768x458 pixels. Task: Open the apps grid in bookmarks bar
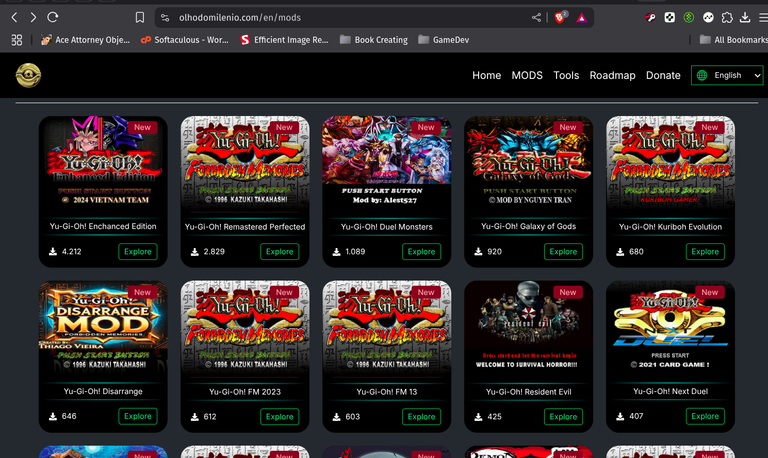point(17,40)
